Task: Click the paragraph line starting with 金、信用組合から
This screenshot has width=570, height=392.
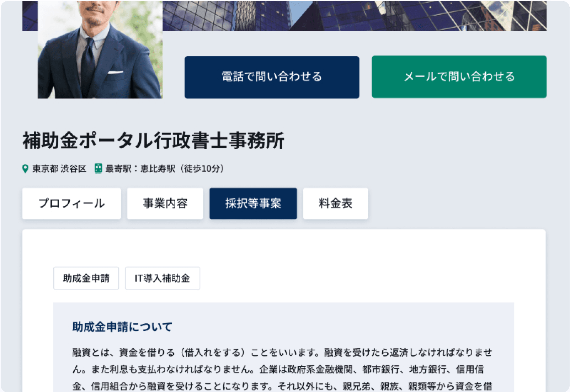Action: 282,386
